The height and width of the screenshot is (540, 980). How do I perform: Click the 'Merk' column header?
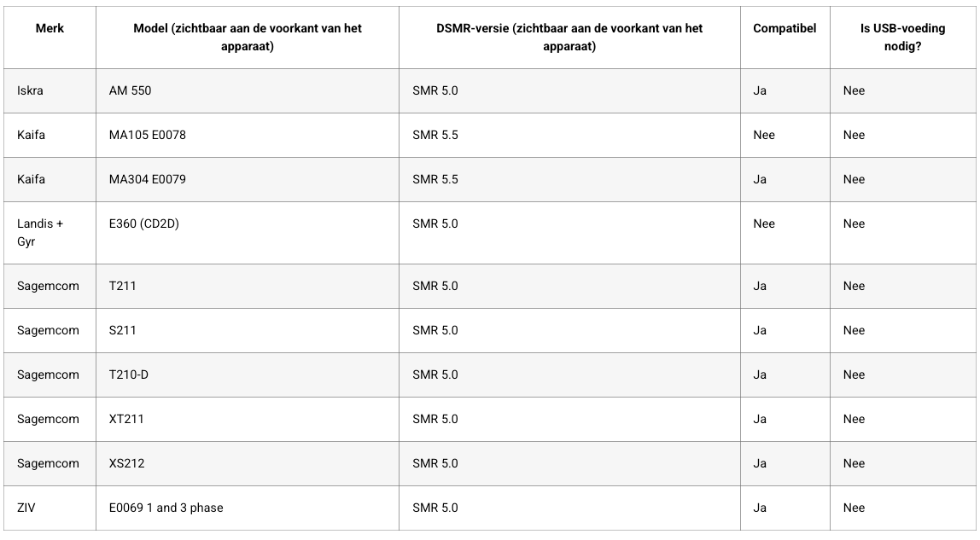point(50,28)
